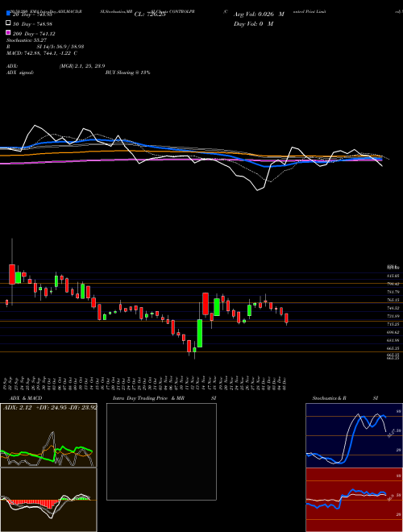Click the blue 20 Day legend swatch
The height and width of the screenshot is (532, 403).
point(8,14)
